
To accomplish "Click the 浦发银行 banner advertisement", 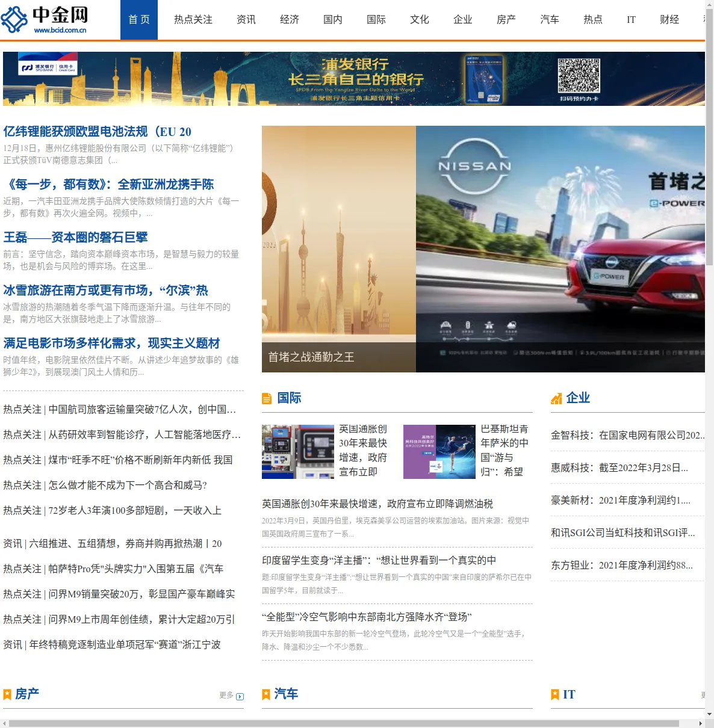I will (354, 79).
